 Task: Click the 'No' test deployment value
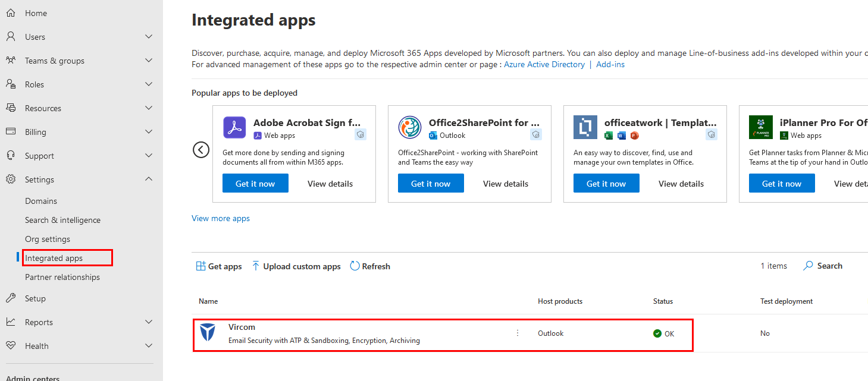[765, 333]
